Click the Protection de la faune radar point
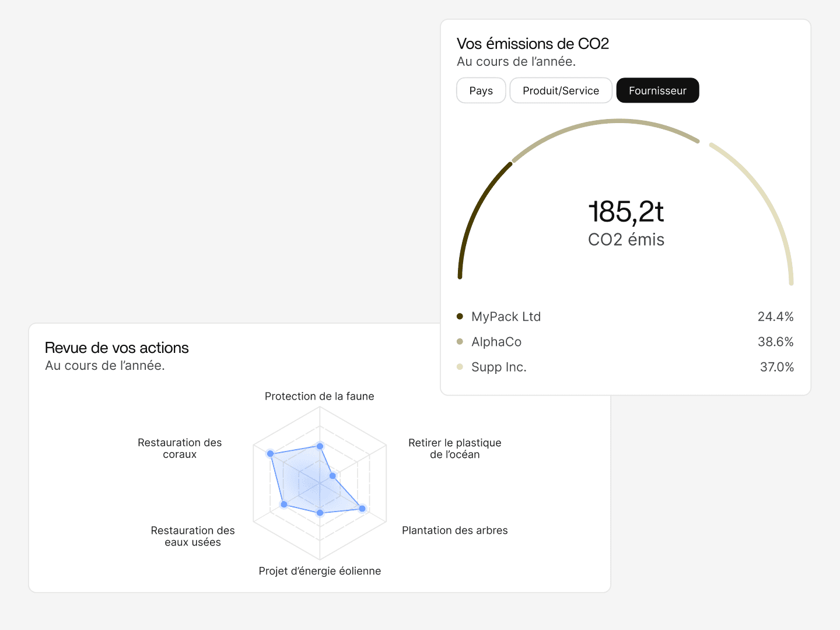 pyautogui.click(x=320, y=446)
